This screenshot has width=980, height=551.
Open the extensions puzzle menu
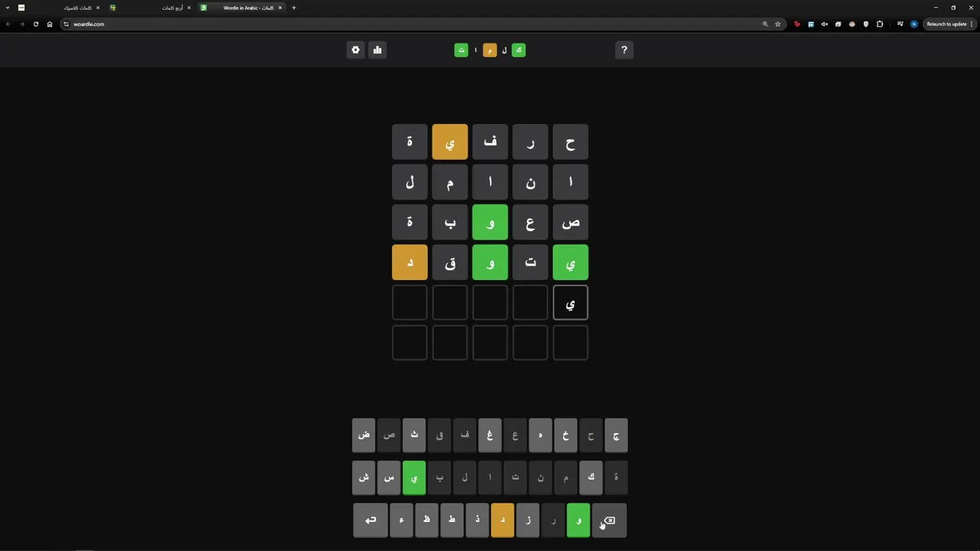(880, 24)
